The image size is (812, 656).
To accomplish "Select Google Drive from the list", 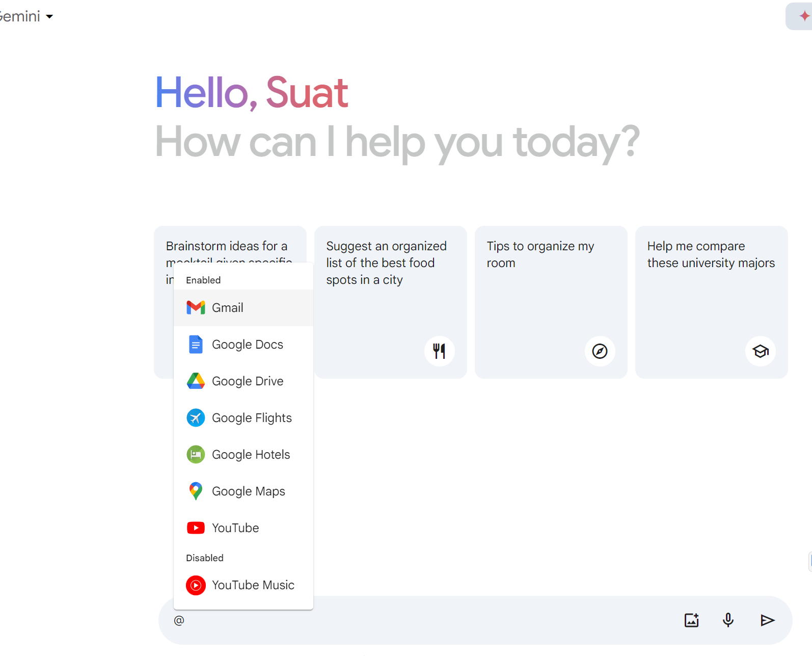I will coord(243,381).
